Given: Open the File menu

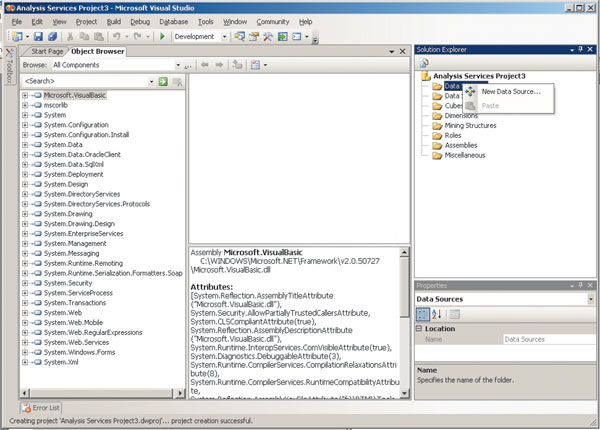Looking at the screenshot, I should 17,22.
